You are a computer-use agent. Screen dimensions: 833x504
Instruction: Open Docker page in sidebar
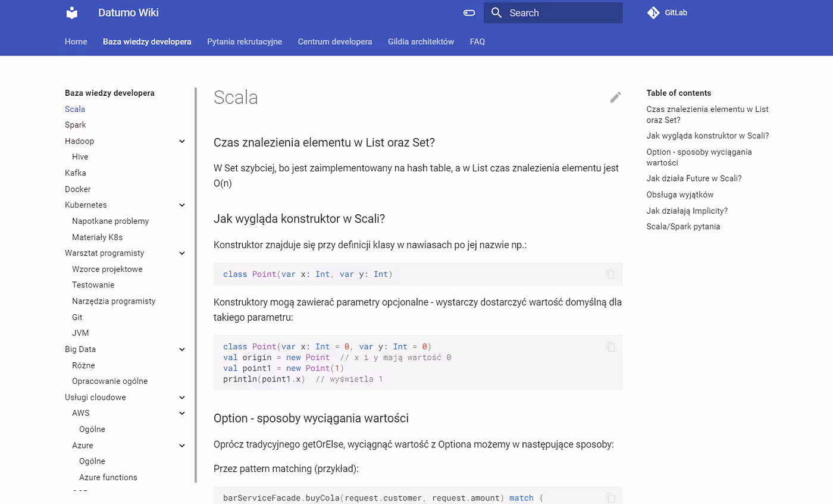pyautogui.click(x=78, y=189)
